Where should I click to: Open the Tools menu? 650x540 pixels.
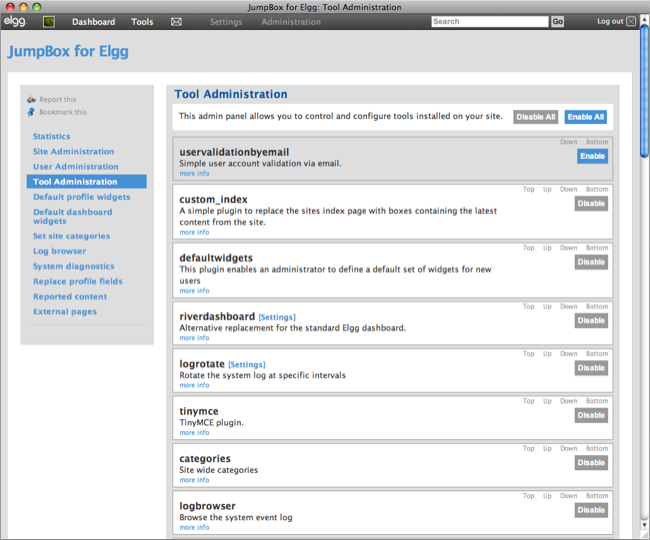[142, 22]
